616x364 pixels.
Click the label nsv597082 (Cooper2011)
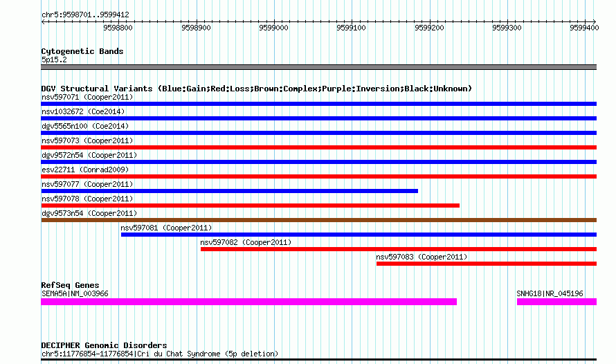click(x=246, y=242)
